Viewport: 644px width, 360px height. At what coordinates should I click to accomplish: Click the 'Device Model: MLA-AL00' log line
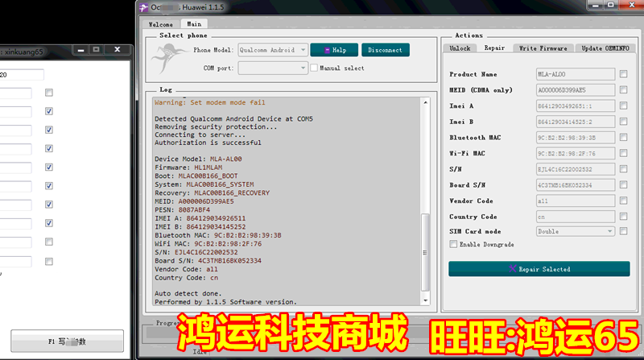click(198, 159)
